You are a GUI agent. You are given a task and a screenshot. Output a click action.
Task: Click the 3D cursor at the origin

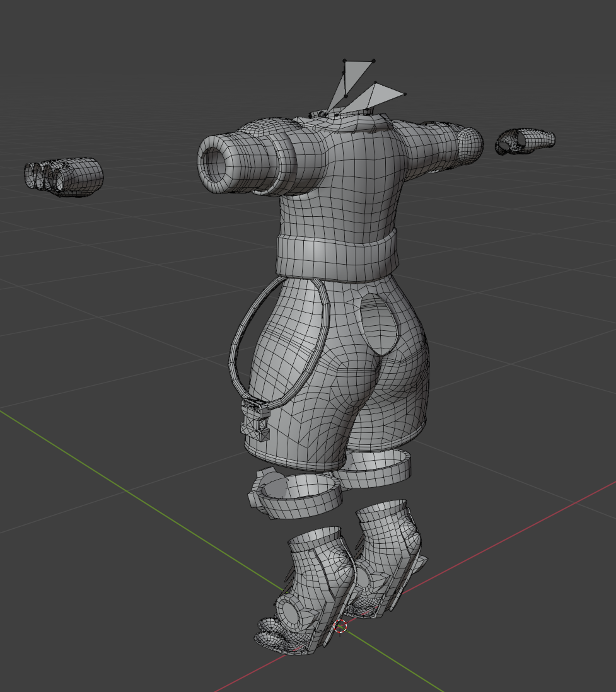(x=340, y=626)
